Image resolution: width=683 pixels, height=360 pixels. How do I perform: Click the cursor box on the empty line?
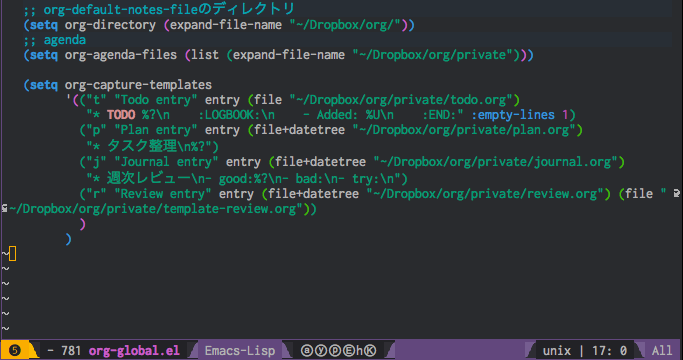coord(13,254)
